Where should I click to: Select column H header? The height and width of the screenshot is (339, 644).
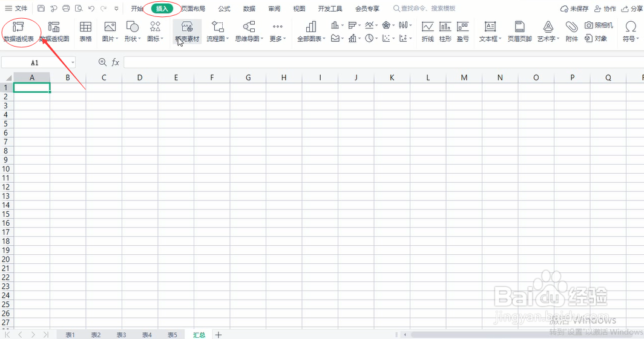tap(284, 77)
